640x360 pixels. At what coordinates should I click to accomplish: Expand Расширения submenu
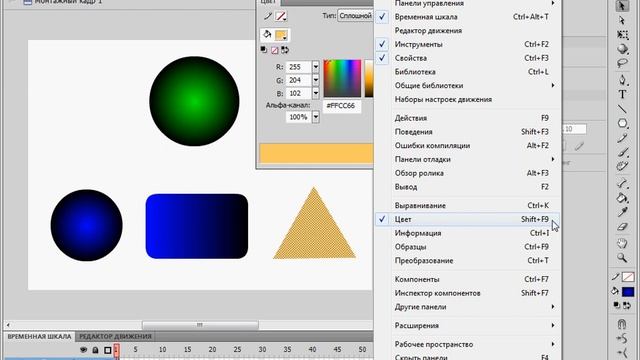coord(467,326)
